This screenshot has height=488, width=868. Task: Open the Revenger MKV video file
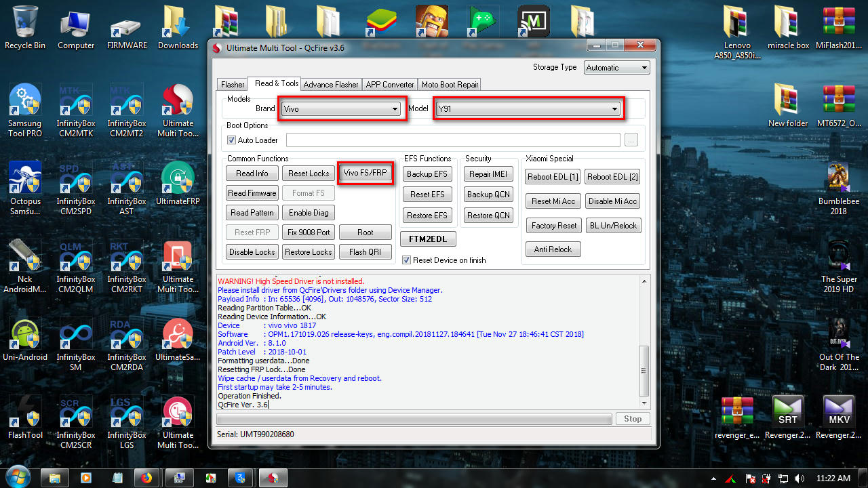point(838,418)
